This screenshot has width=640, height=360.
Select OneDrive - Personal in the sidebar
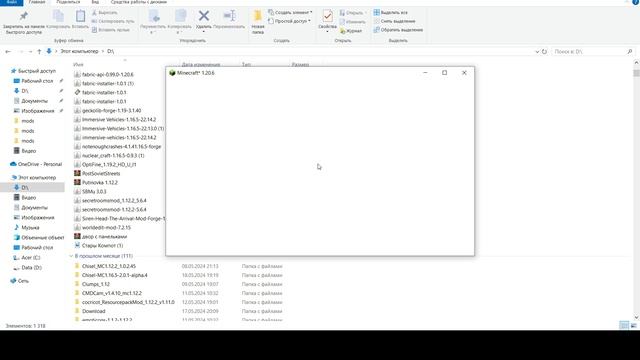[x=40, y=164]
